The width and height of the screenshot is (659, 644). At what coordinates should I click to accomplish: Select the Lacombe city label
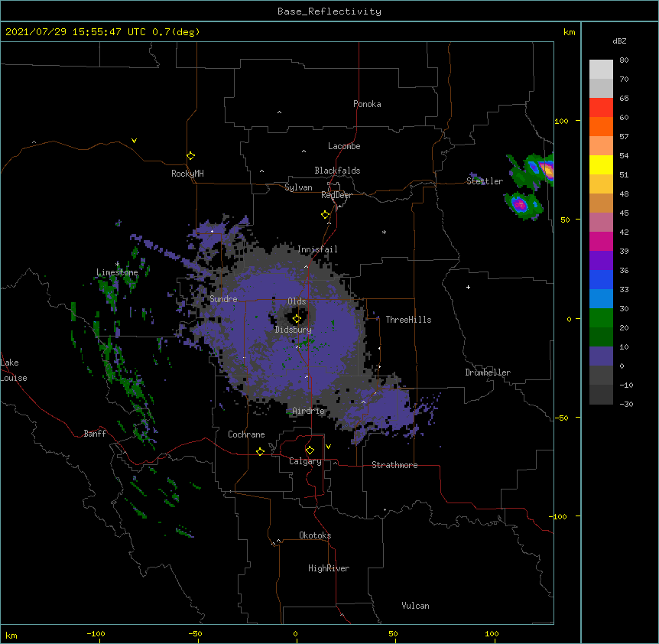[344, 146]
